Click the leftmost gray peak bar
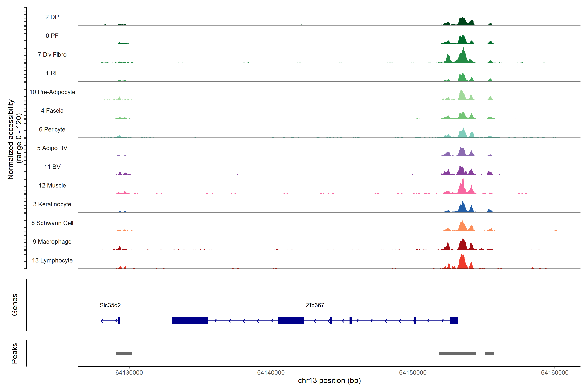The height and width of the screenshot is (392, 588). click(124, 353)
